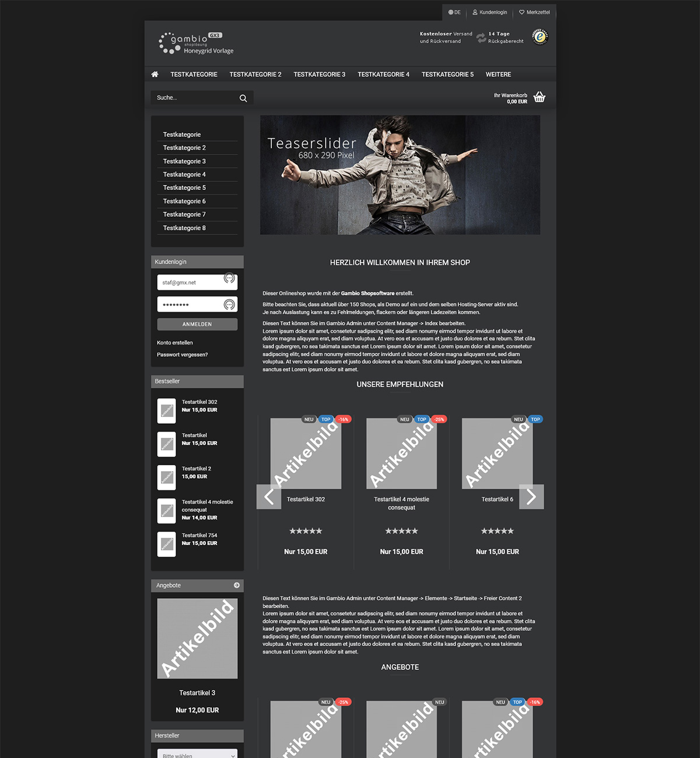This screenshot has height=758, width=700.
Task: Toggle NEU badge on Testartikel 302
Action: click(x=309, y=419)
